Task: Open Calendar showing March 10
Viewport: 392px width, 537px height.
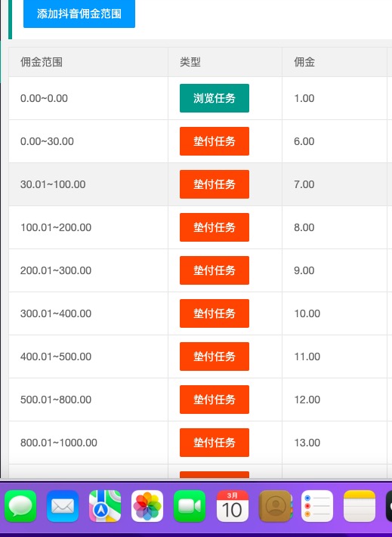Action: tap(232, 506)
